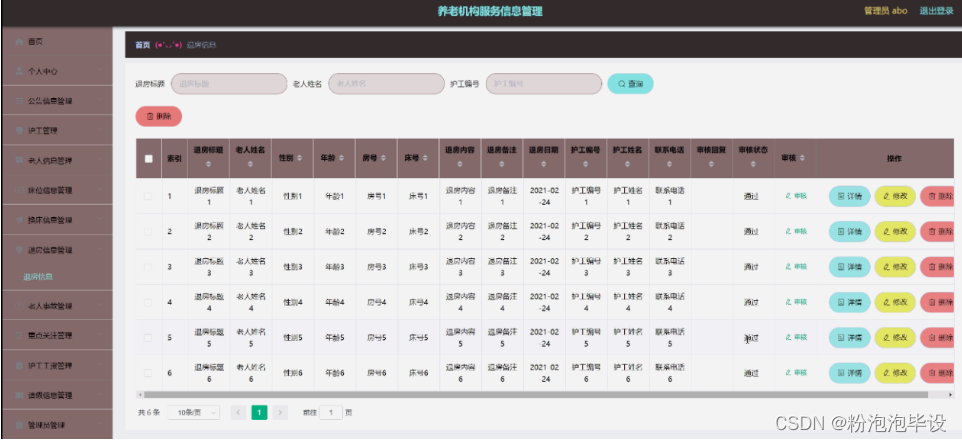Sort the table by 退房标题 column
This screenshot has width=962, height=442.
(x=209, y=165)
